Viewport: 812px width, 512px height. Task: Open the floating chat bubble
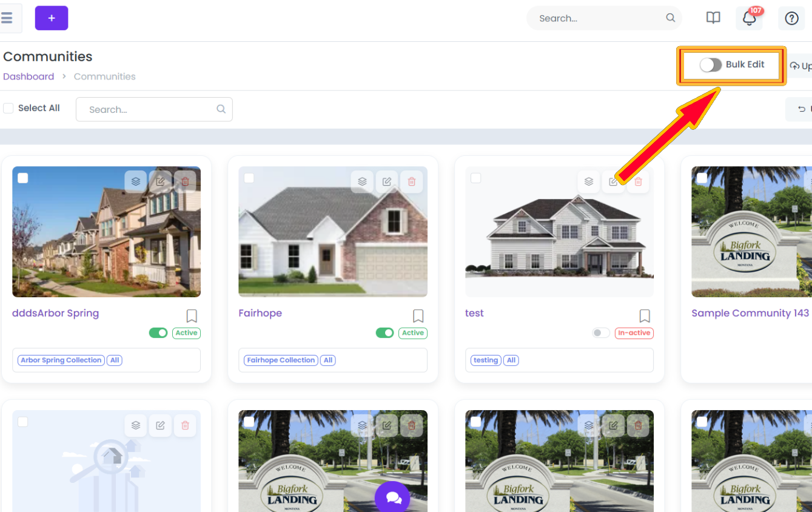tap(392, 497)
